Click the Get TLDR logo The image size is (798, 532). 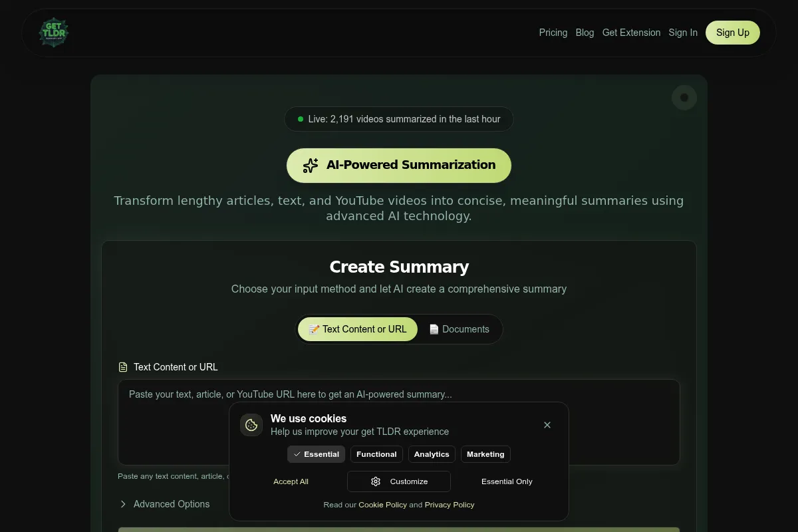53,32
